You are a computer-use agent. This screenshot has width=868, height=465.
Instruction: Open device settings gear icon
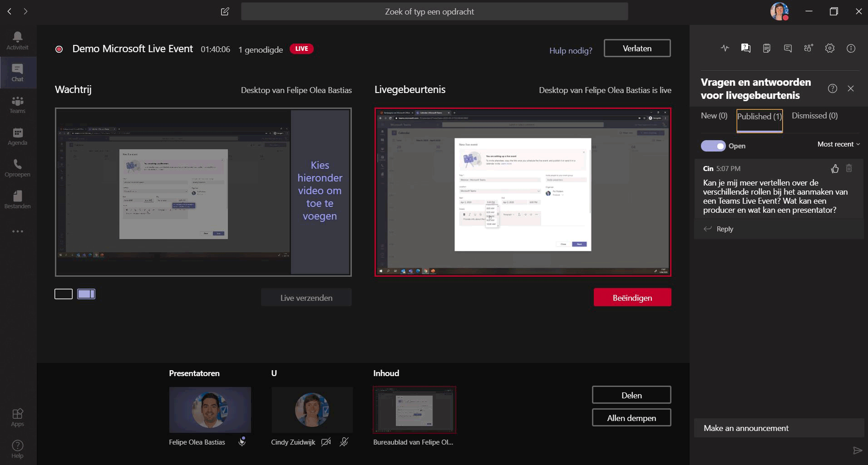[830, 48]
